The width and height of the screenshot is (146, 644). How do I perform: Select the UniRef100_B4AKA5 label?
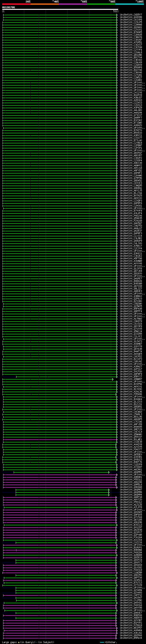[x=131, y=427]
